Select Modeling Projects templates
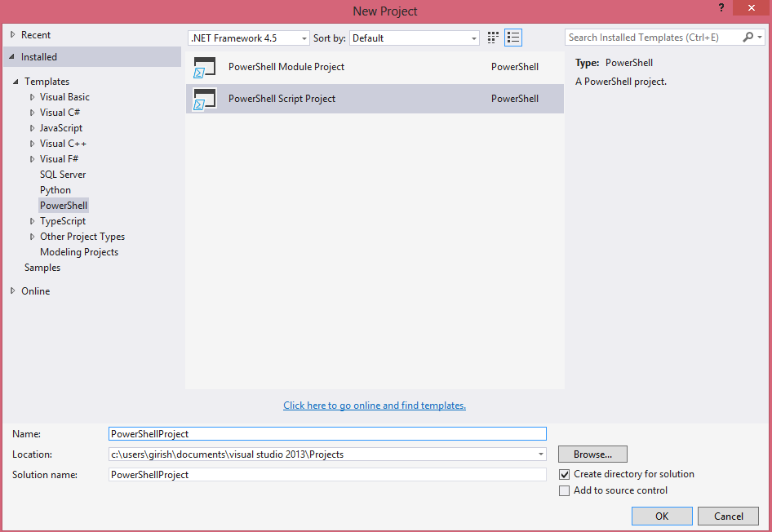The image size is (772, 532). coord(79,252)
